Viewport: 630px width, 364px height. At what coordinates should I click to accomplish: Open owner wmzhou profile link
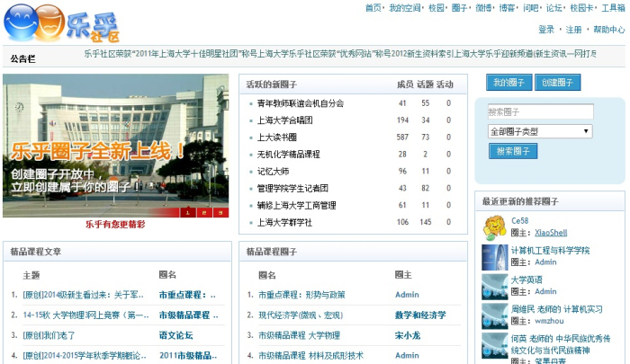[x=549, y=321]
